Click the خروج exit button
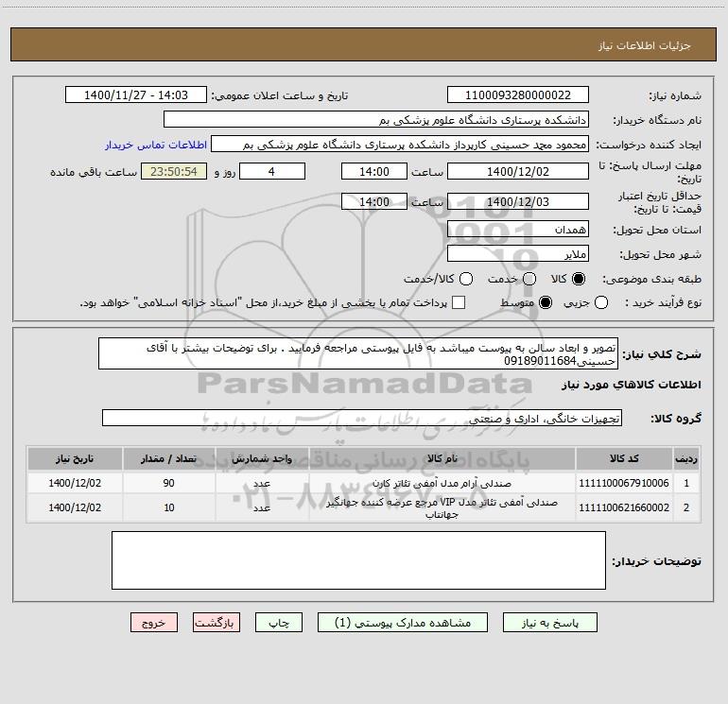 [x=154, y=623]
